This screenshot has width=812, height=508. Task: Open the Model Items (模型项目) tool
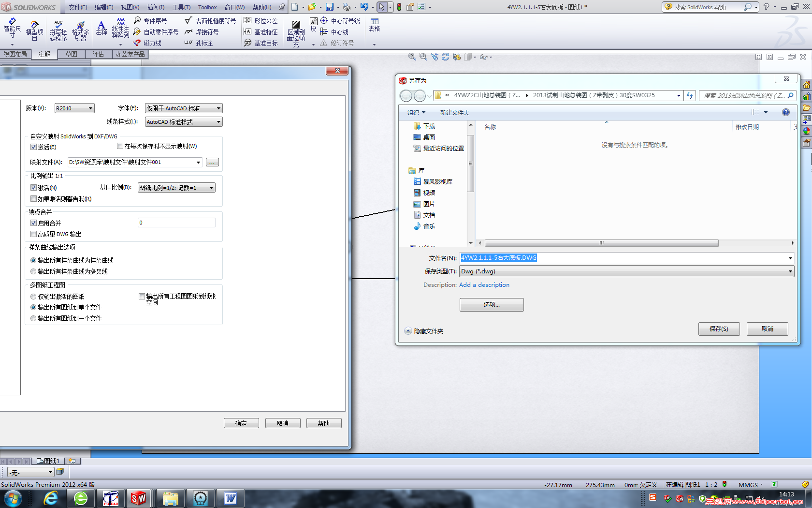[x=34, y=30]
